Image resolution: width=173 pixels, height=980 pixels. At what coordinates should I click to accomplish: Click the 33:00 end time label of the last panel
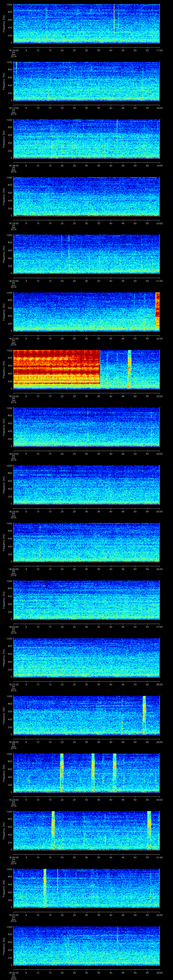160,973
